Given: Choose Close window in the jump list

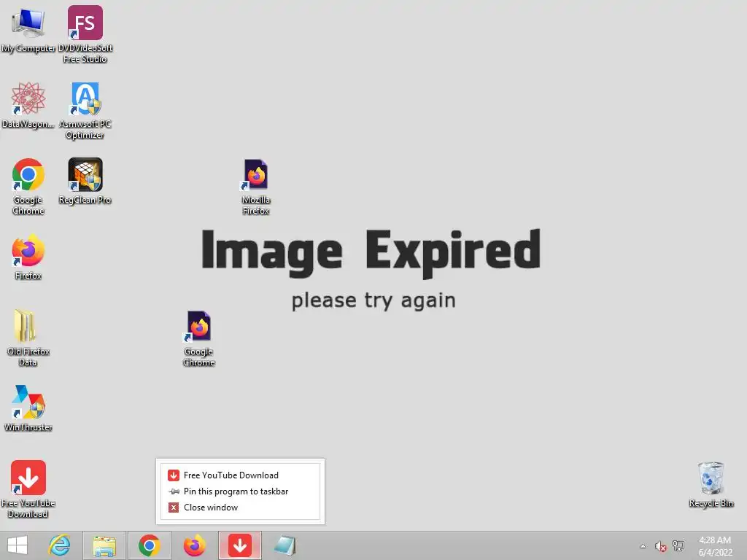Looking at the screenshot, I should click(240, 507).
